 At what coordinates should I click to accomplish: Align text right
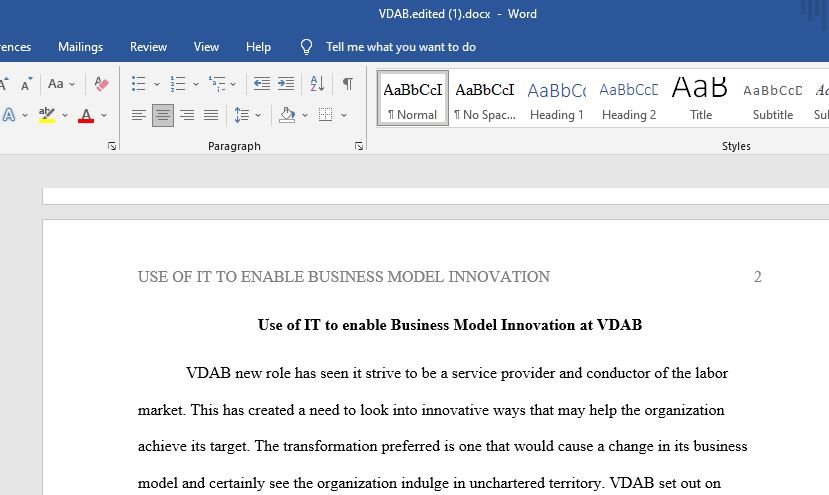tap(187, 115)
